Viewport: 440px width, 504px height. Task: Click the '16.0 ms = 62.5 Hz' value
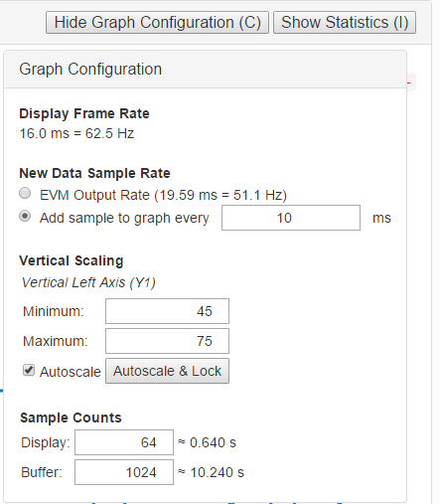pos(76,133)
